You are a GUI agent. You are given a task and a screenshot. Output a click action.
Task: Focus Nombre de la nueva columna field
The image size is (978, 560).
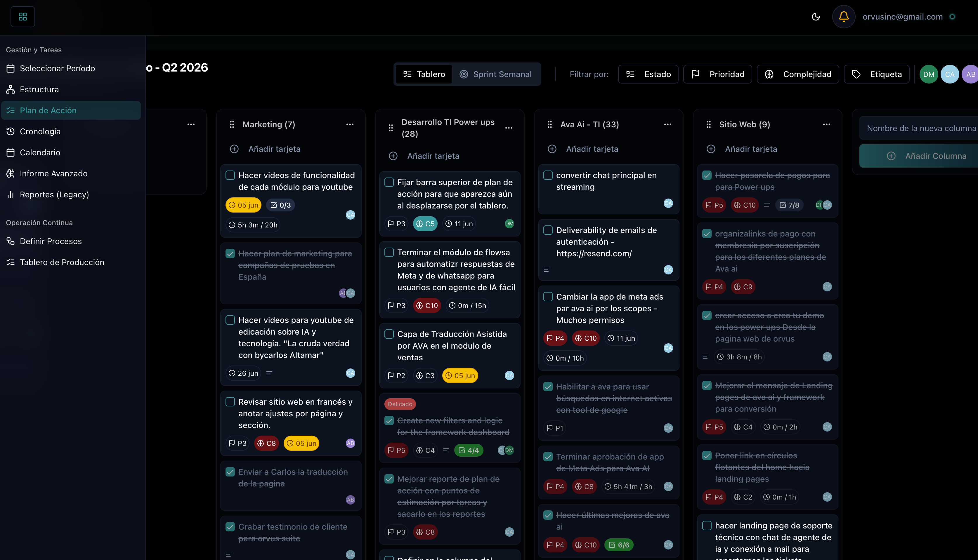coord(919,128)
